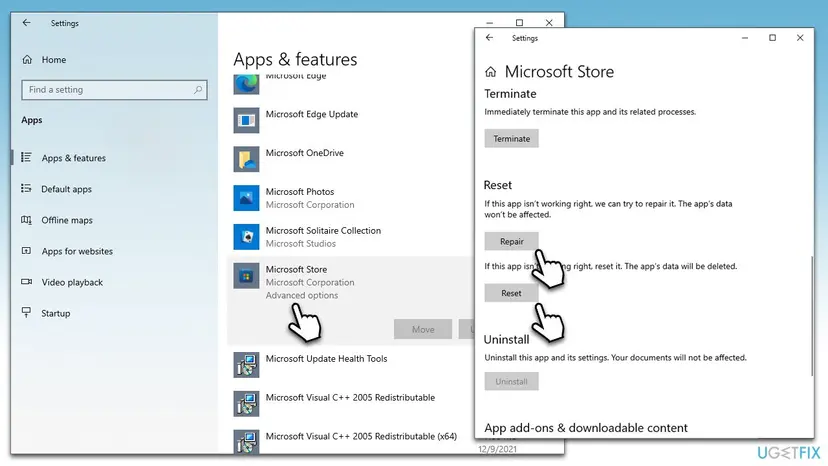
Task: Open Offline maps section
Action: [67, 220]
